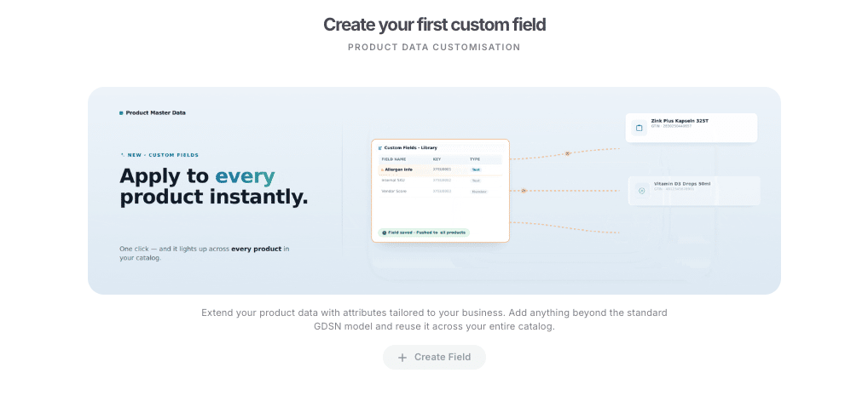Click the Field Name column header
Screen dimensions: 868x396
click(x=394, y=159)
